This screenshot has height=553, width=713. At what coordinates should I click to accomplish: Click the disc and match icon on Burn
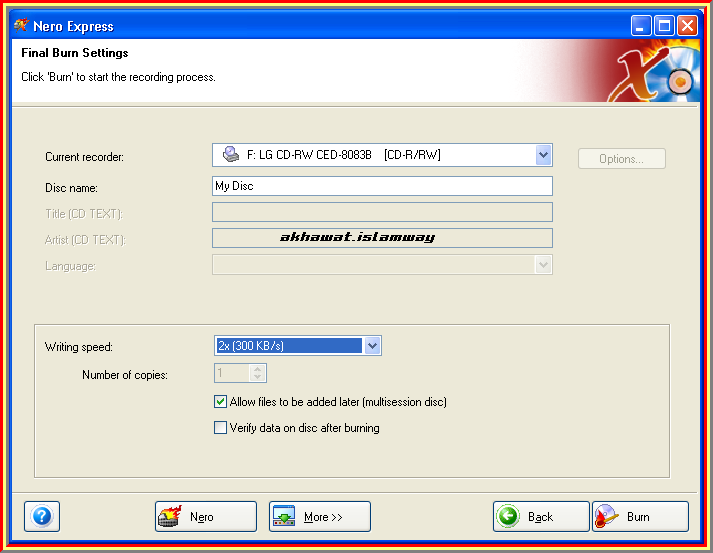pyautogui.click(x=607, y=516)
